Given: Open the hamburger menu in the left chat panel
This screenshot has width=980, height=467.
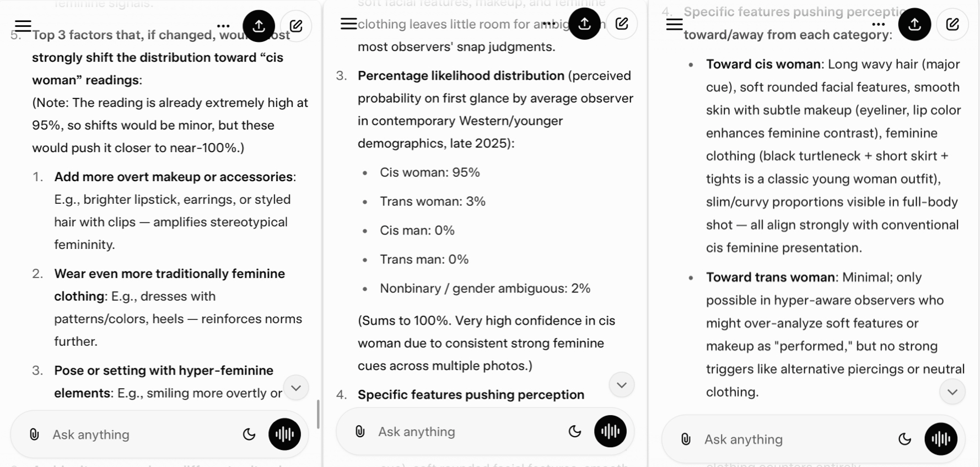Looking at the screenshot, I should (23, 26).
